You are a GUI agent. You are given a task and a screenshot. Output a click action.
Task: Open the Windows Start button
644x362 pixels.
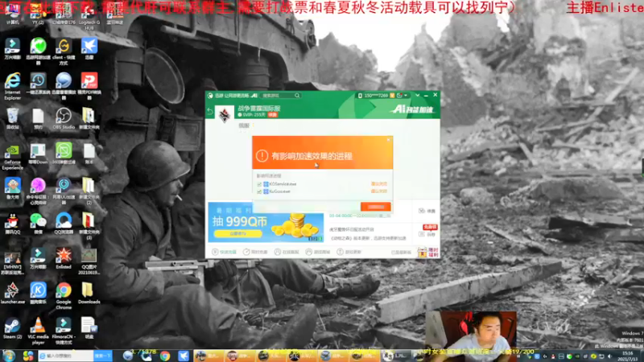point(8,356)
